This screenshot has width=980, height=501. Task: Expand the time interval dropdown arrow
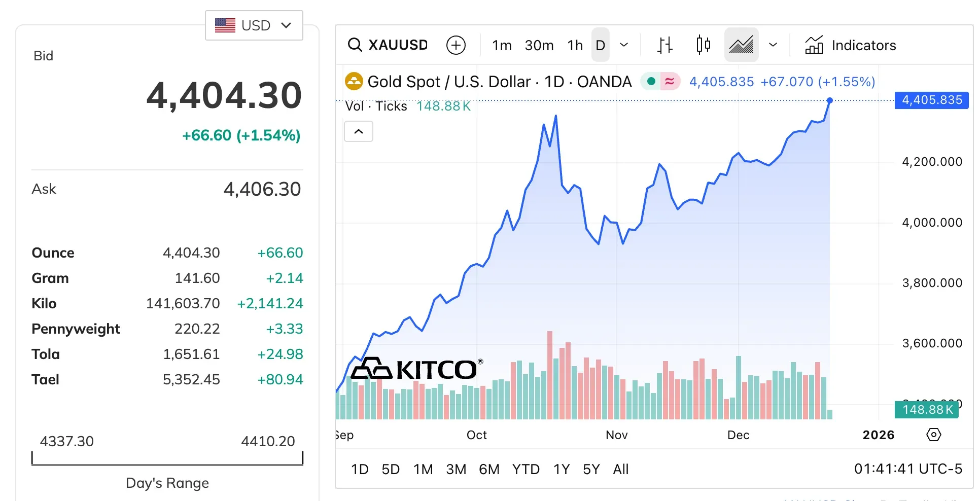coord(624,45)
